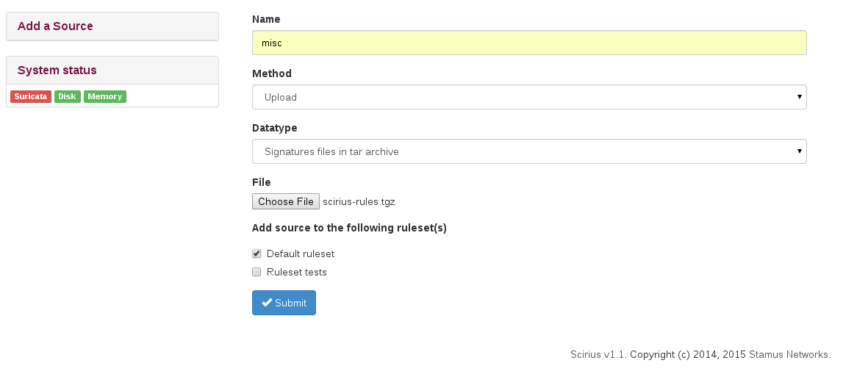Click the Default ruleset label text

click(301, 253)
